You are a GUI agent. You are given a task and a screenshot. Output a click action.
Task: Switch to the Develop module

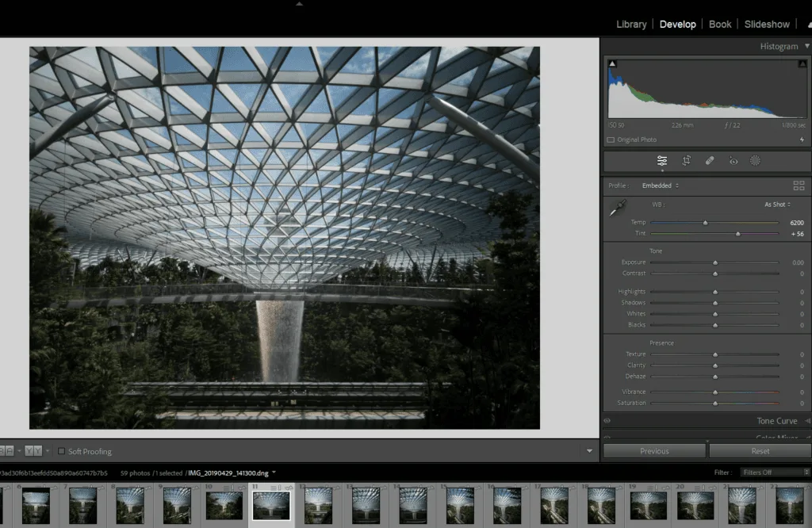[x=677, y=25]
